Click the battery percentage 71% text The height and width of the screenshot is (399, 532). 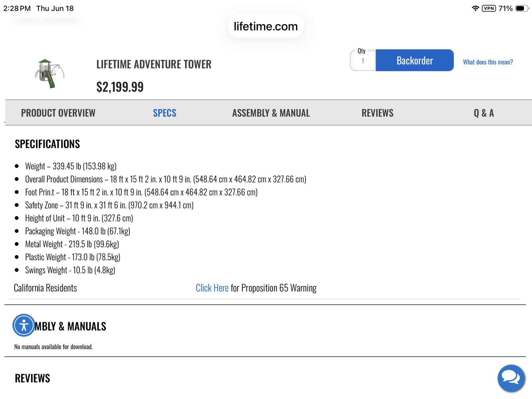pyautogui.click(x=505, y=8)
